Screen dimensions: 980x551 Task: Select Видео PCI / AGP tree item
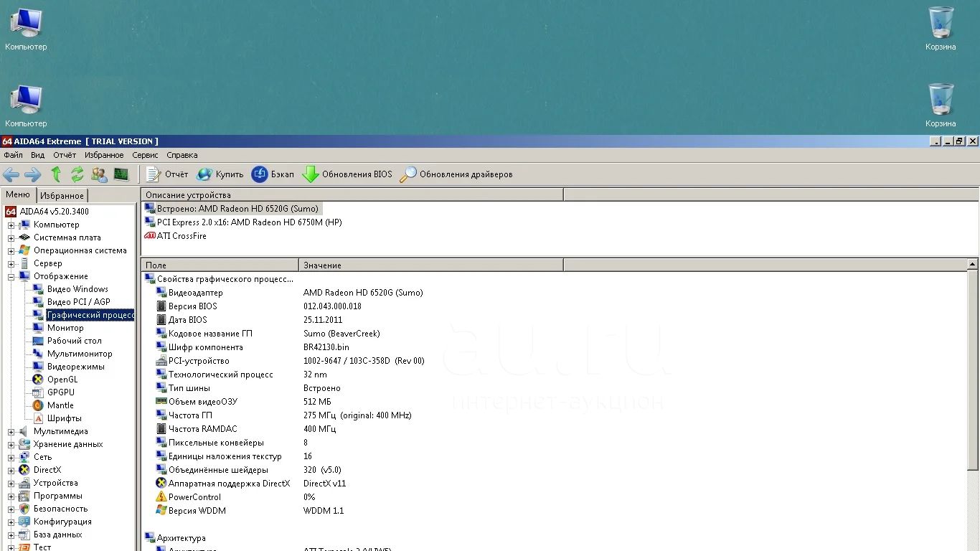72,302
